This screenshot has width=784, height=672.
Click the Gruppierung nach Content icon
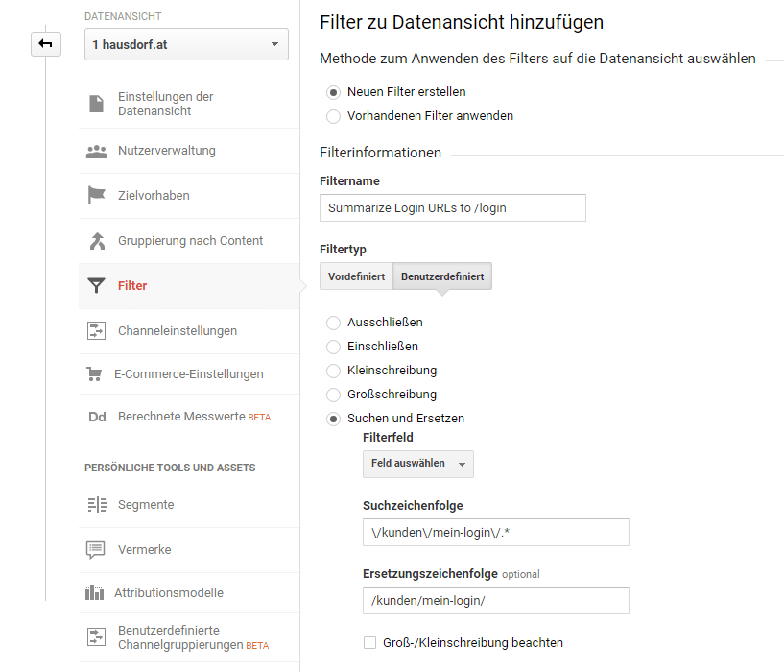click(96, 241)
